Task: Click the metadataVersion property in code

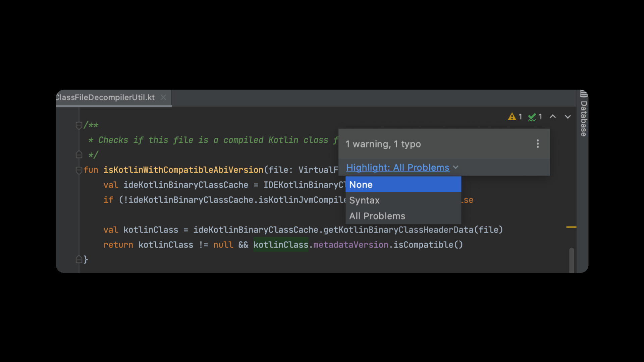Action: tap(351, 245)
